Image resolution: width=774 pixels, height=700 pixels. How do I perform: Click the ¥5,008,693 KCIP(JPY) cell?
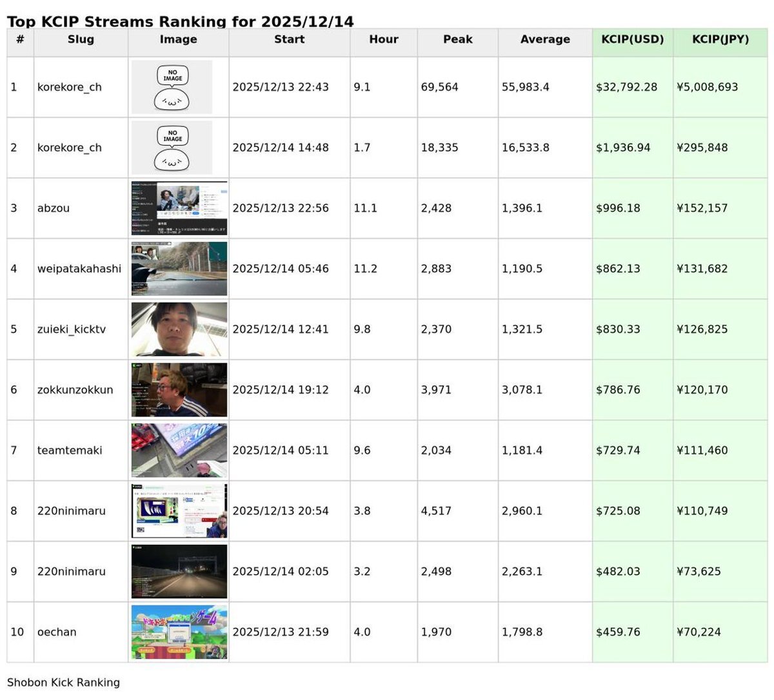707,87
